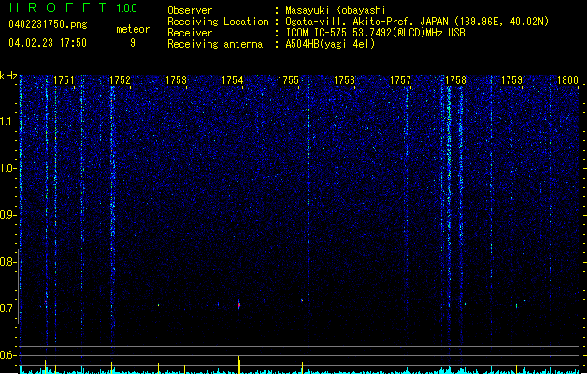Click the 1754 time marker
The height and width of the screenshot is (374, 588).
click(x=232, y=80)
